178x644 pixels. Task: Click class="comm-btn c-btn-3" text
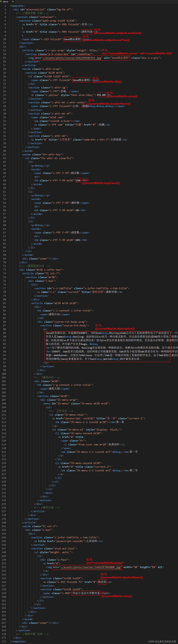91,140
